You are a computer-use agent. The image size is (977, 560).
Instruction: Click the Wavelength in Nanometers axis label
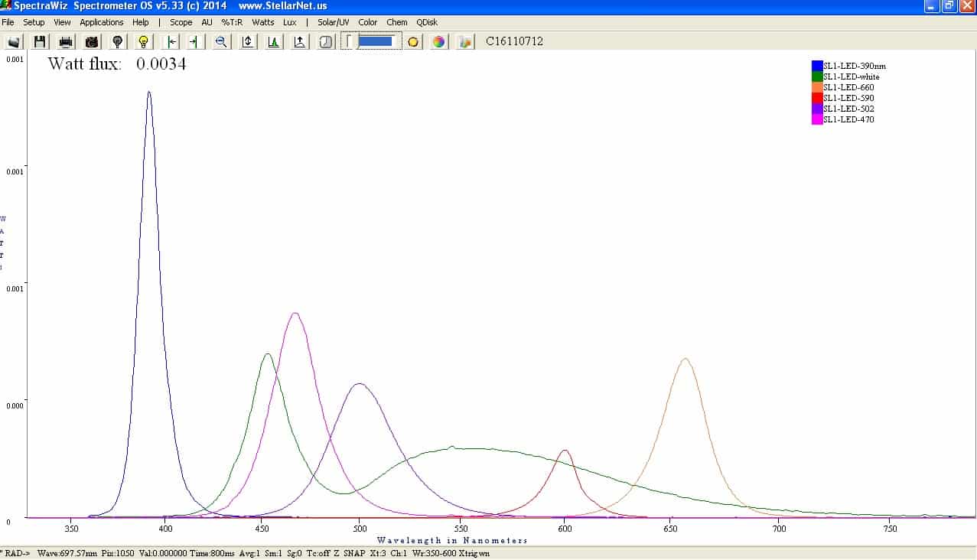click(452, 540)
